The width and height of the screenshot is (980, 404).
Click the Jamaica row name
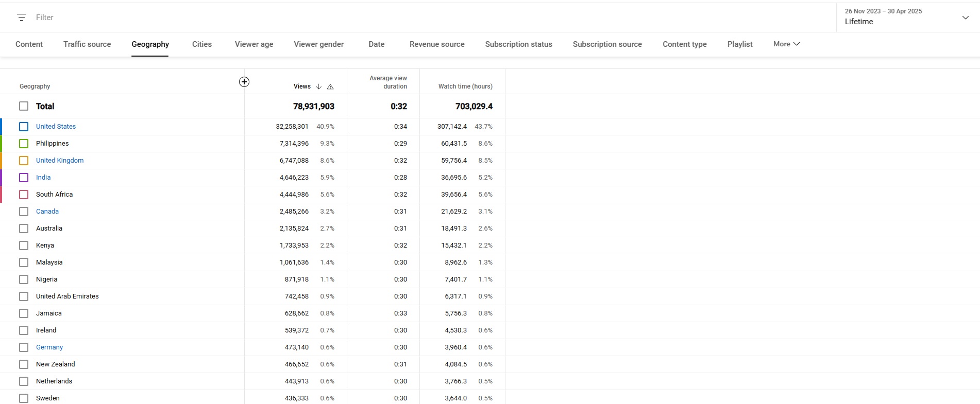click(49, 313)
